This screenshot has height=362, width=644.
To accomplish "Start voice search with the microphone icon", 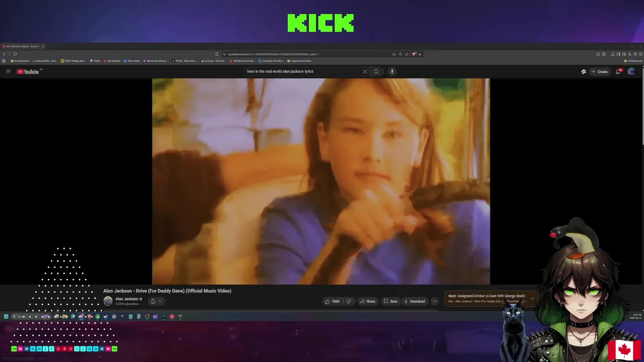I will pos(392,71).
